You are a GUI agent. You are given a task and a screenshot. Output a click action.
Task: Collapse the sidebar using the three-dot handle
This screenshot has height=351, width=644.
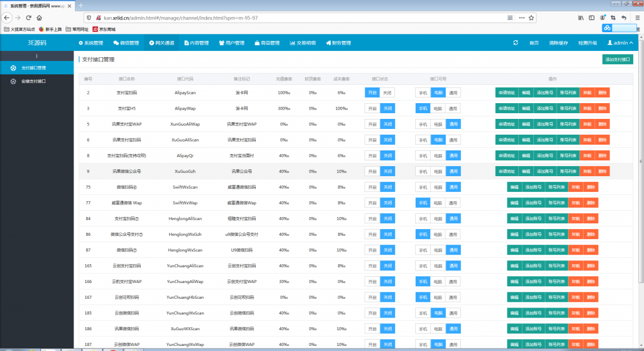(36, 57)
